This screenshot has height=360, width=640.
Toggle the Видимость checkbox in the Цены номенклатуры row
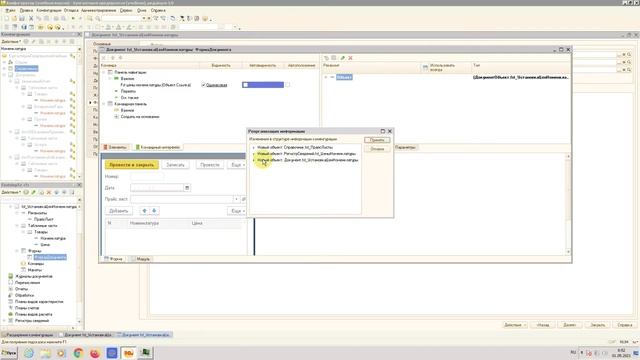[203, 85]
